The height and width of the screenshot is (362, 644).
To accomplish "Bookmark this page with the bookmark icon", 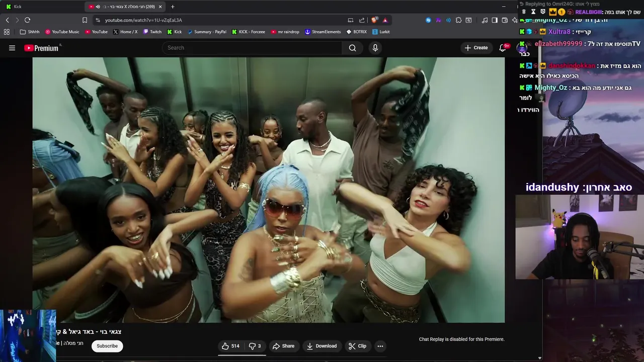I will 85,20.
